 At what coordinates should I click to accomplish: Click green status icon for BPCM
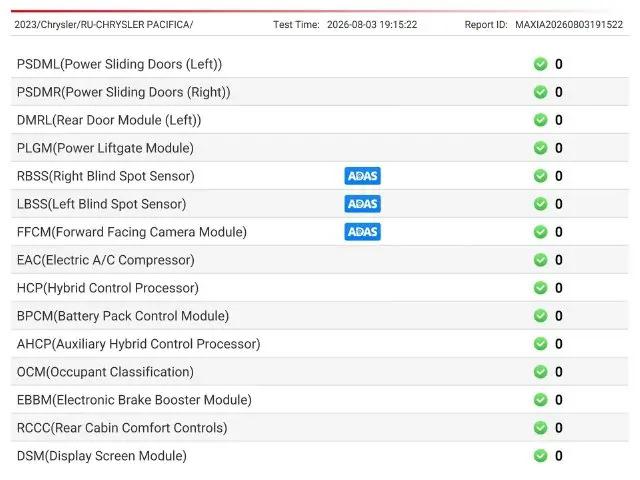tap(540, 316)
